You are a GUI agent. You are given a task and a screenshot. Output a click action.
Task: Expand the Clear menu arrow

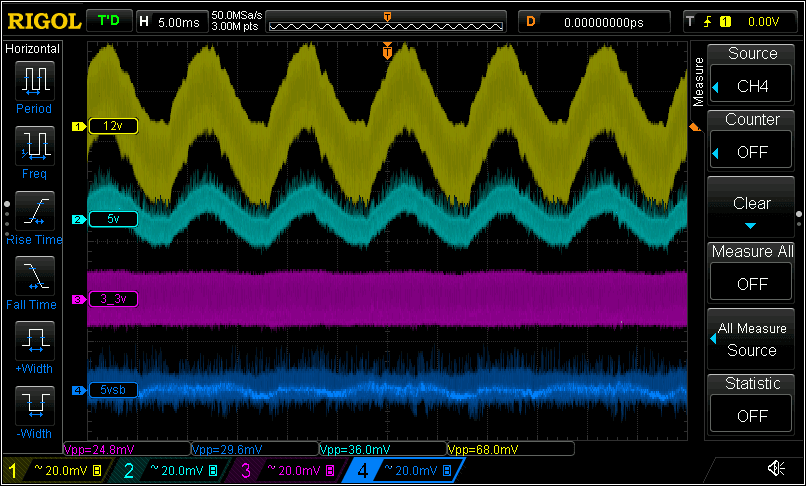[751, 226]
